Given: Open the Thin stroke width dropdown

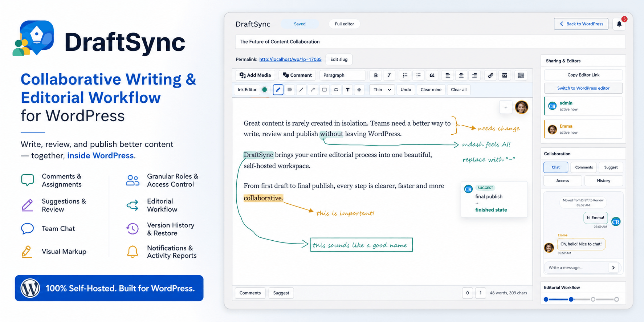Looking at the screenshot, I should coord(382,90).
